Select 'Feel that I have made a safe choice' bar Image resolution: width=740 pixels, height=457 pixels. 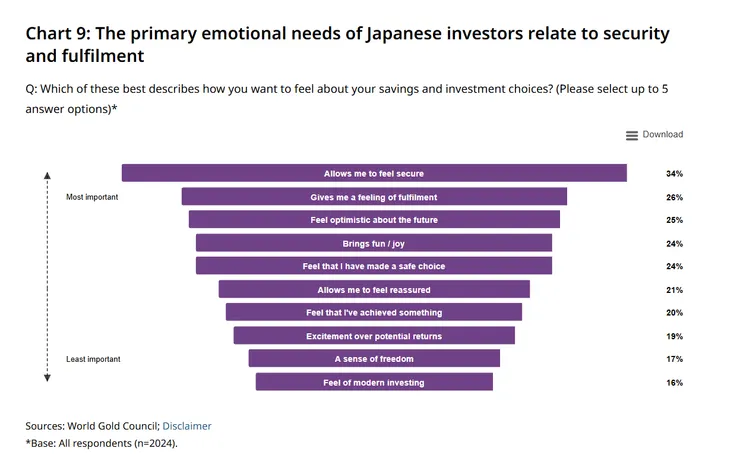pyautogui.click(x=374, y=266)
